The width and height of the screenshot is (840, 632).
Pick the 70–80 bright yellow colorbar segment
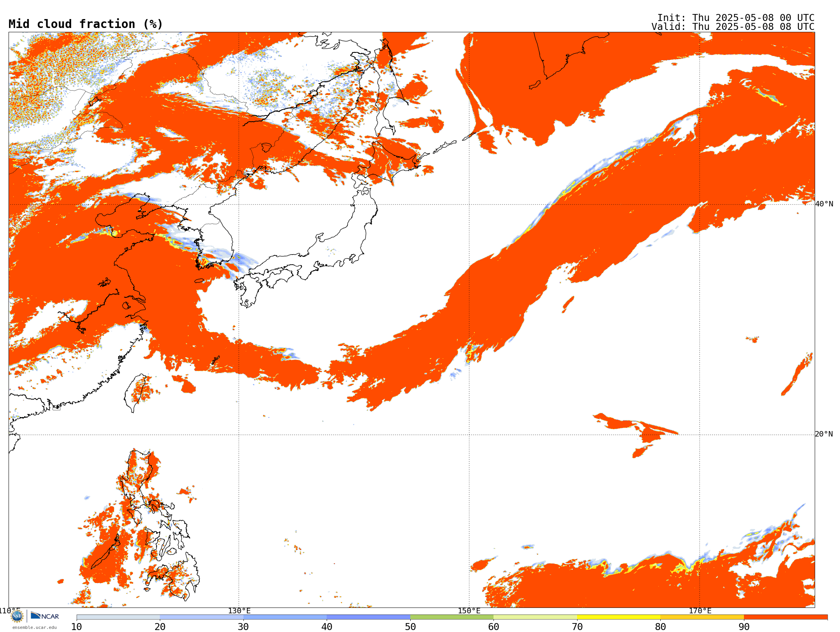pos(619,617)
